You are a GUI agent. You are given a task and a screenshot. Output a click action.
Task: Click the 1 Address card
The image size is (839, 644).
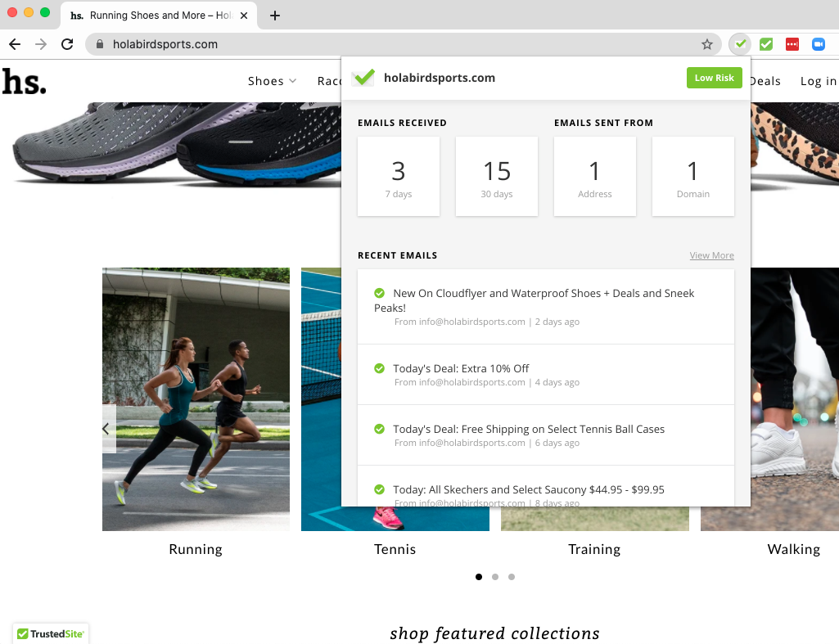(x=595, y=177)
